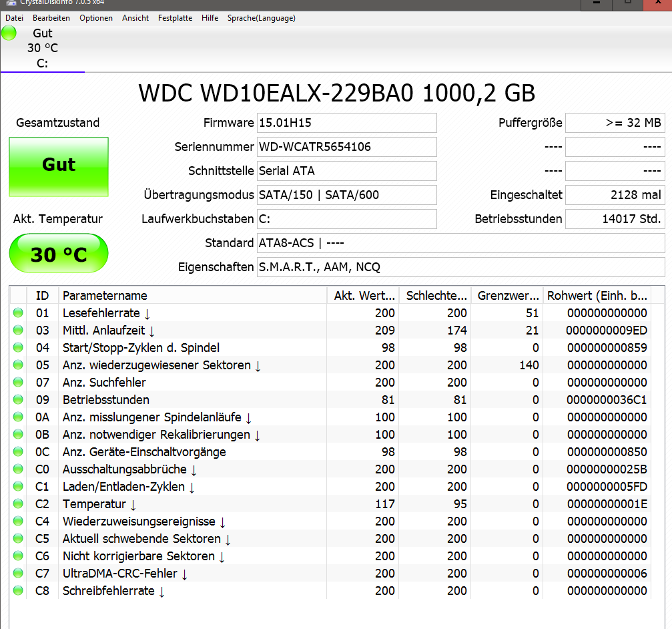This screenshot has width=672, height=629.
Task: Select the Wiederzuweisungsereignisse parameter name
Action: (x=144, y=521)
